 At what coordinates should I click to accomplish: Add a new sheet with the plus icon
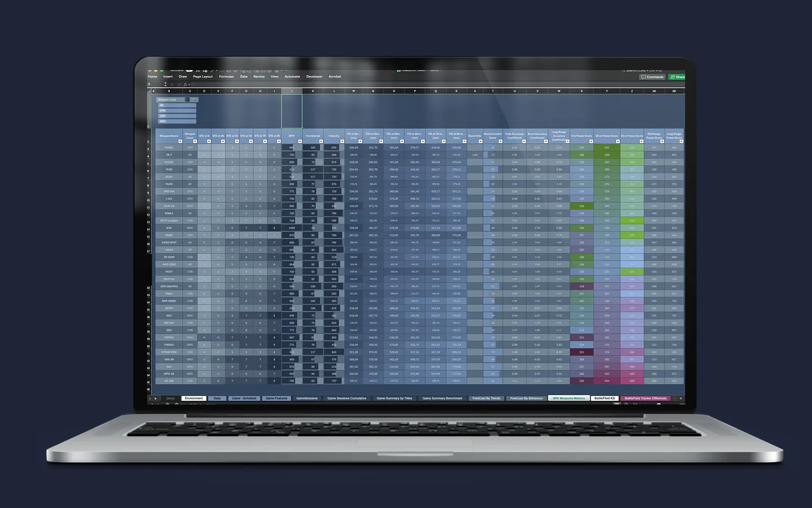point(681,398)
